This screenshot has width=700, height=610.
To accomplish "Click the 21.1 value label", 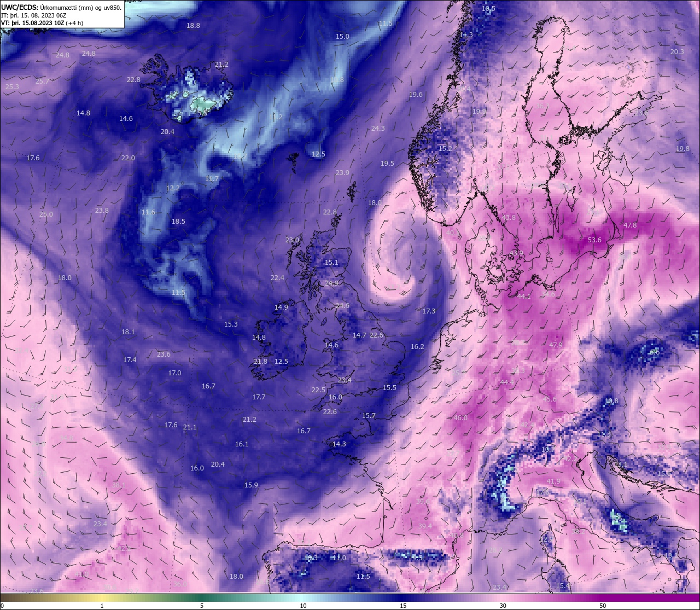I will pyautogui.click(x=190, y=427).
